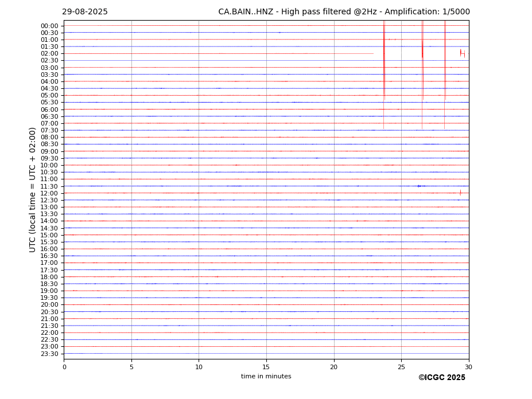
Task: Click the 03:30 time row label
Action: tap(49, 75)
